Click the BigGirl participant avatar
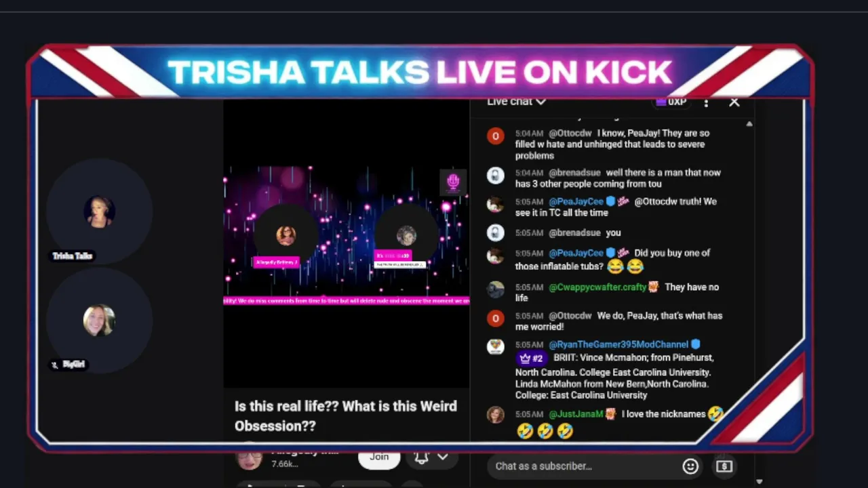The height and width of the screenshot is (488, 868). (99, 321)
